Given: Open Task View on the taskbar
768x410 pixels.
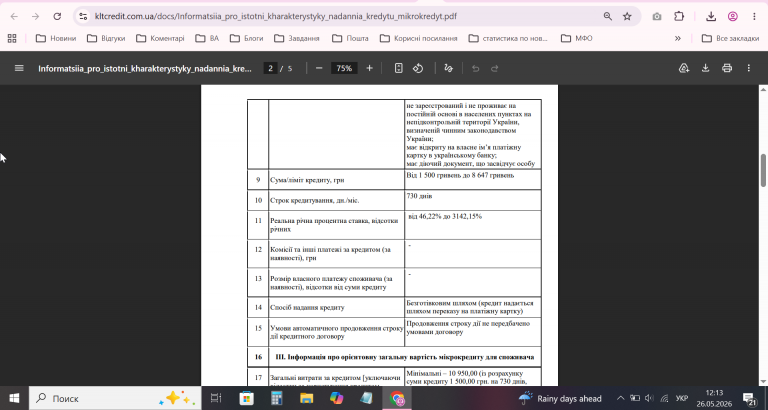Looking at the screenshot, I should coord(216,398).
